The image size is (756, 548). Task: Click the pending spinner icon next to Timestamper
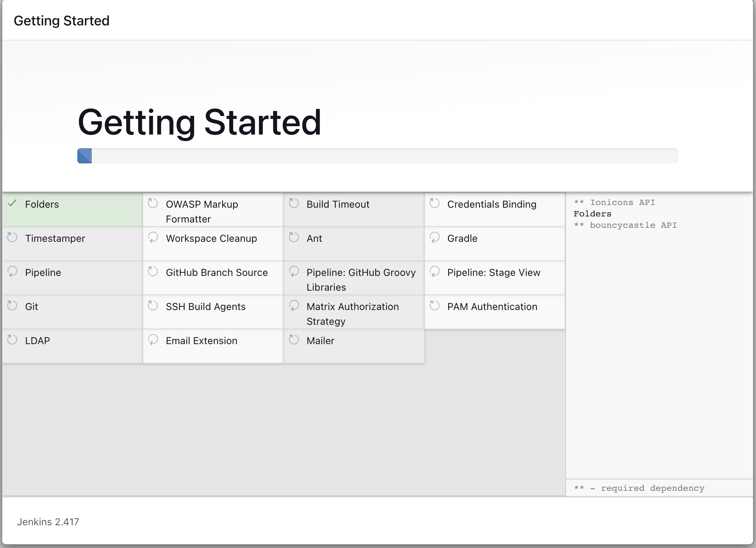point(12,238)
